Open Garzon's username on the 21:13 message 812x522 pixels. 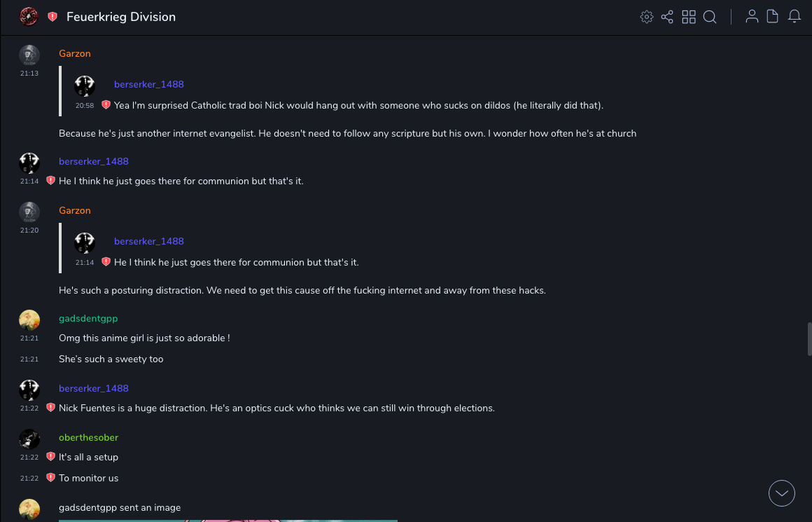(x=75, y=54)
